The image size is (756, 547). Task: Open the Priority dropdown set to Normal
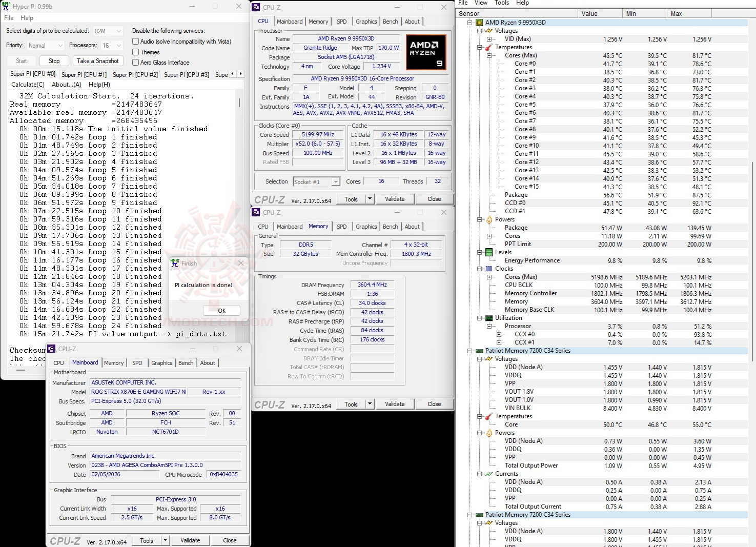[x=45, y=46]
